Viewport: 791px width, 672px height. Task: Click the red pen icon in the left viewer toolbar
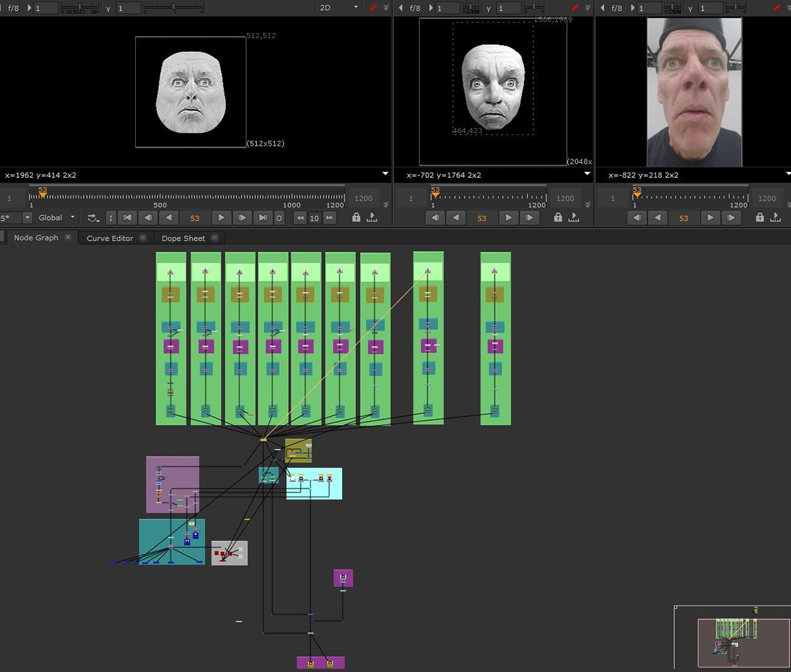(x=374, y=8)
